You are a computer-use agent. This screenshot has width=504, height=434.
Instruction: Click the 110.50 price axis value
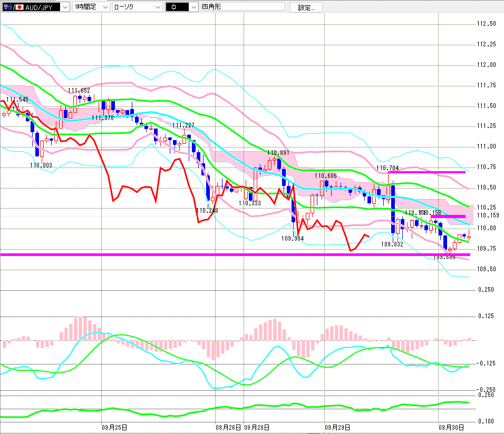[487, 188]
